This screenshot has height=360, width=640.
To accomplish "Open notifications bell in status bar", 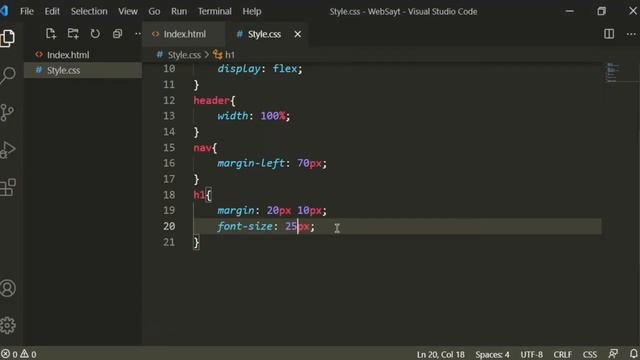I will [633, 354].
